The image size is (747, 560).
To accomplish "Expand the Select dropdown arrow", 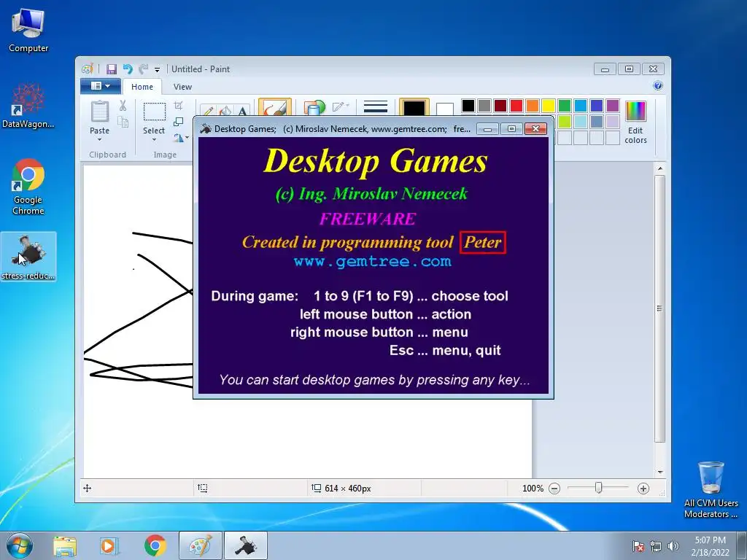I will click(155, 139).
